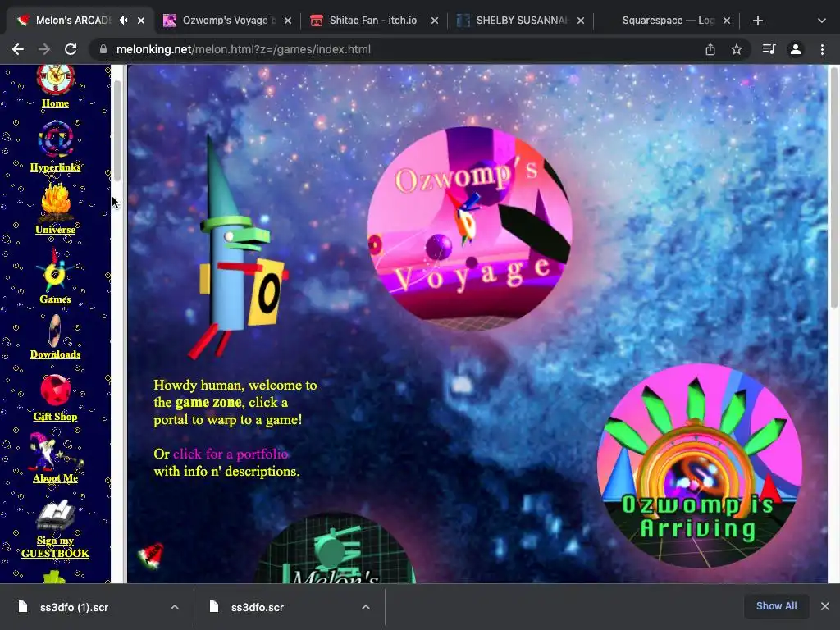Click the About Me wizard icon
Image resolution: width=840 pixels, height=630 pixels.
pos(55,452)
